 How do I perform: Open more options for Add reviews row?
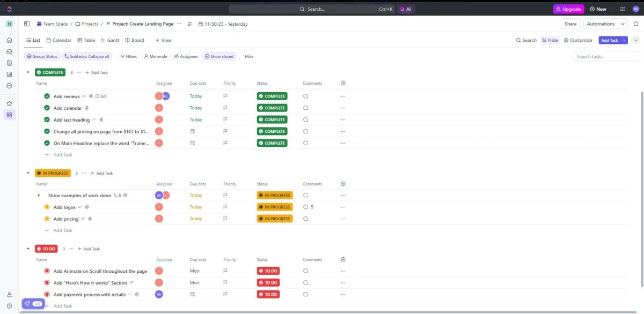point(343,96)
